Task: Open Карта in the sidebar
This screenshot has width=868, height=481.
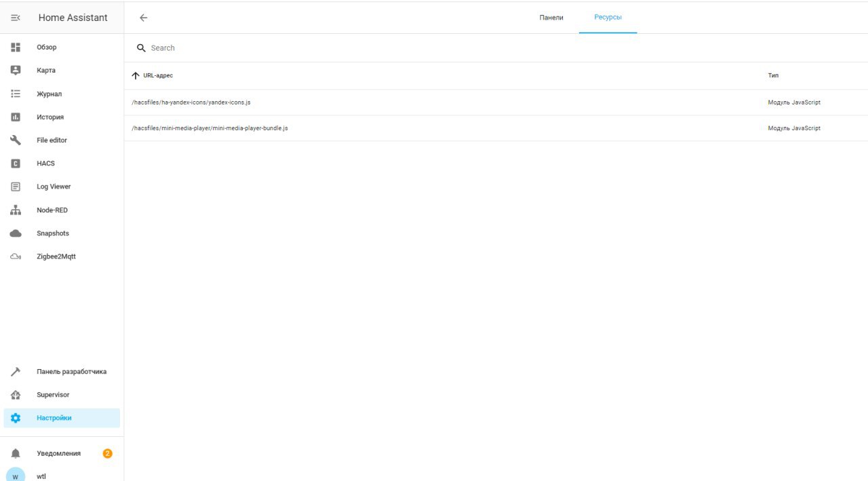Action: tap(62, 71)
